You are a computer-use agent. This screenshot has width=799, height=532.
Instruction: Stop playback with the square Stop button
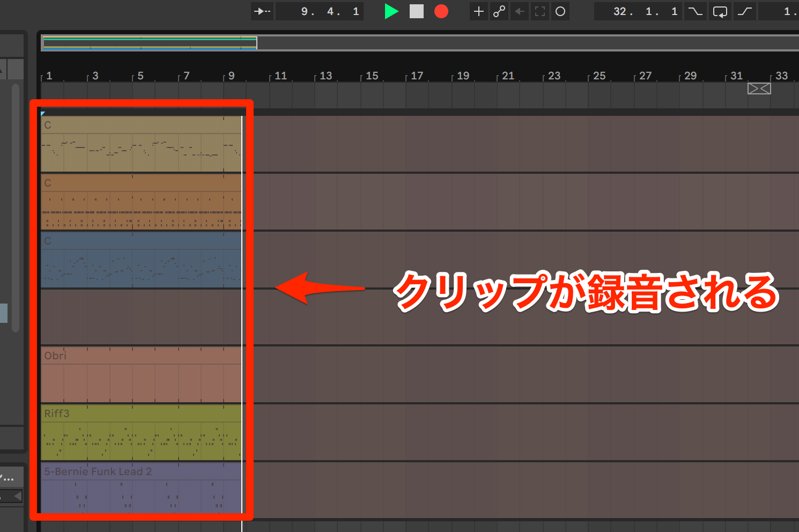417,11
